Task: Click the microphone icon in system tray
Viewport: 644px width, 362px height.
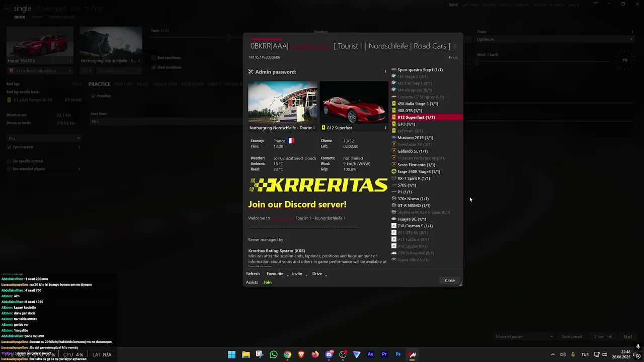Action: coord(573,354)
